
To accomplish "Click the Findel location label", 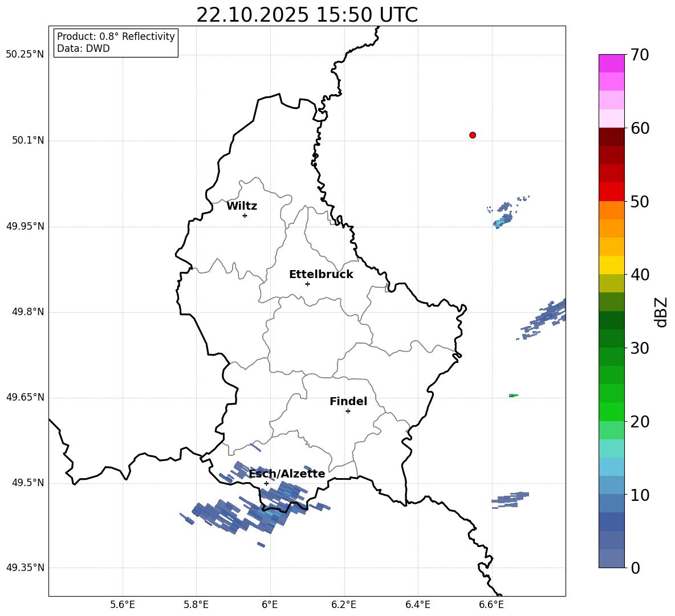I will [x=348, y=401].
